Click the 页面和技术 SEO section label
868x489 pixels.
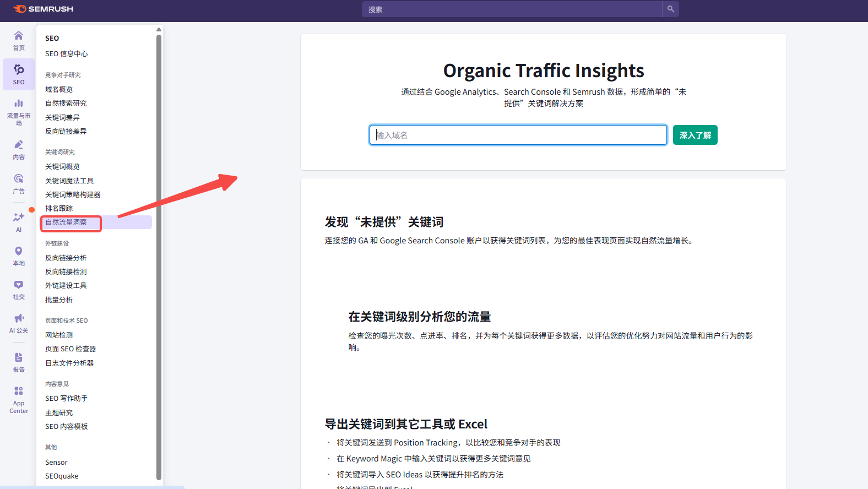[66, 320]
